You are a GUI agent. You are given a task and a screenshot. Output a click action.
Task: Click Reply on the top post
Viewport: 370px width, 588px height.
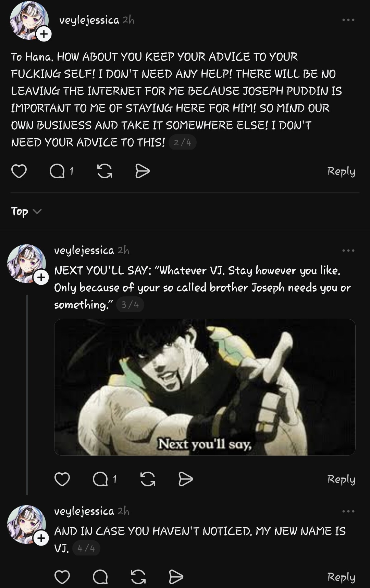point(341,171)
